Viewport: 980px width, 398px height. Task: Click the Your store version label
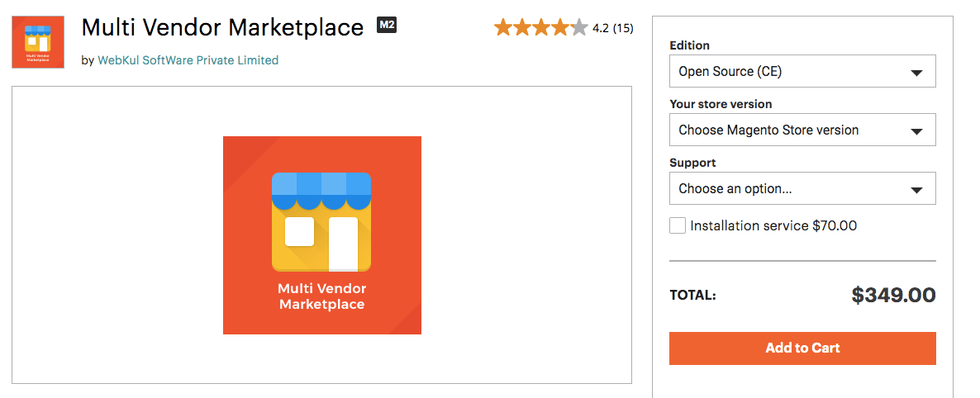coord(721,104)
